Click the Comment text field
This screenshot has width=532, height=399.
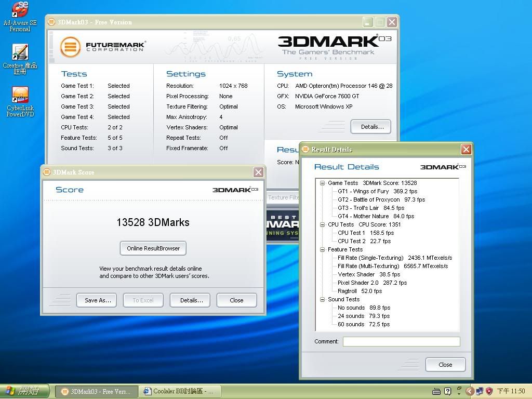click(401, 341)
